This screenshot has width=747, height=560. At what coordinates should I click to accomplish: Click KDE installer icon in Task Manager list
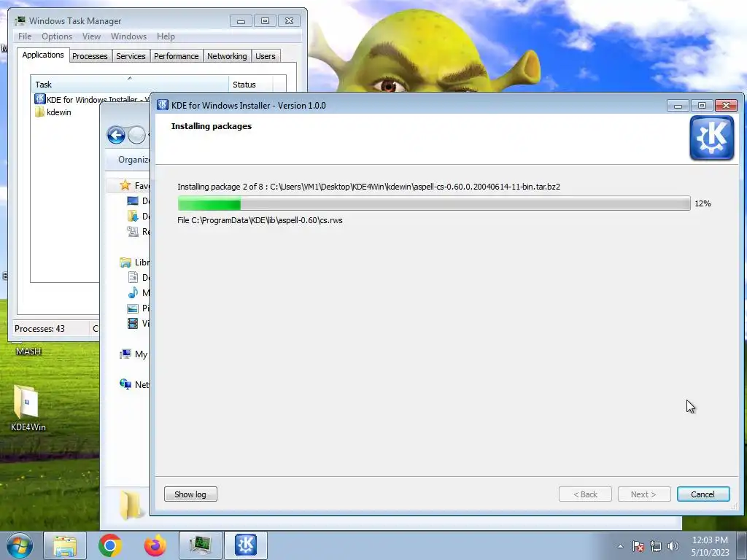click(39, 99)
